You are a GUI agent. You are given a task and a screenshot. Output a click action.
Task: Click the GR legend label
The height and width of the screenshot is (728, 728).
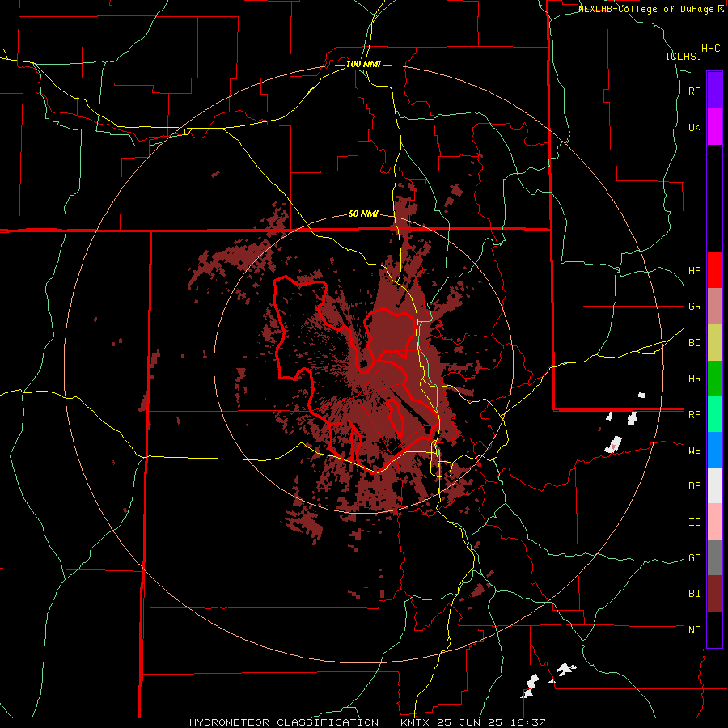pos(694,307)
